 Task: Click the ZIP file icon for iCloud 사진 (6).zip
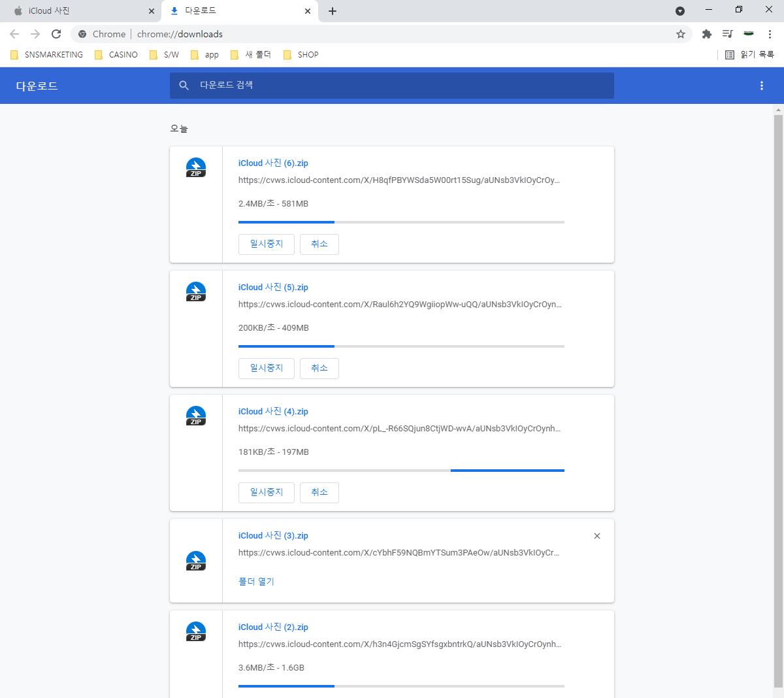pyautogui.click(x=196, y=168)
